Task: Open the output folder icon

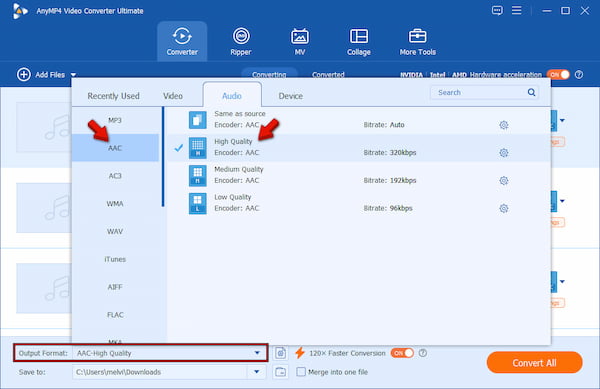Action: click(280, 372)
